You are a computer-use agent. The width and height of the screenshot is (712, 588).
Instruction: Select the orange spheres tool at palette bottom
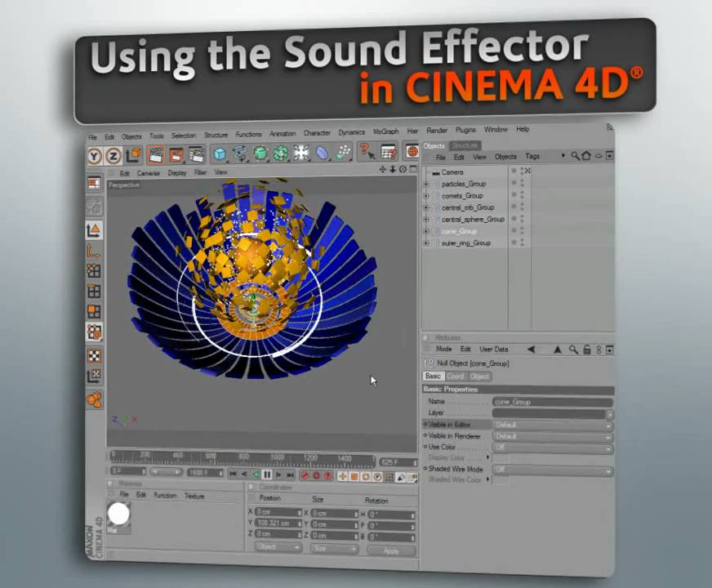[95, 400]
